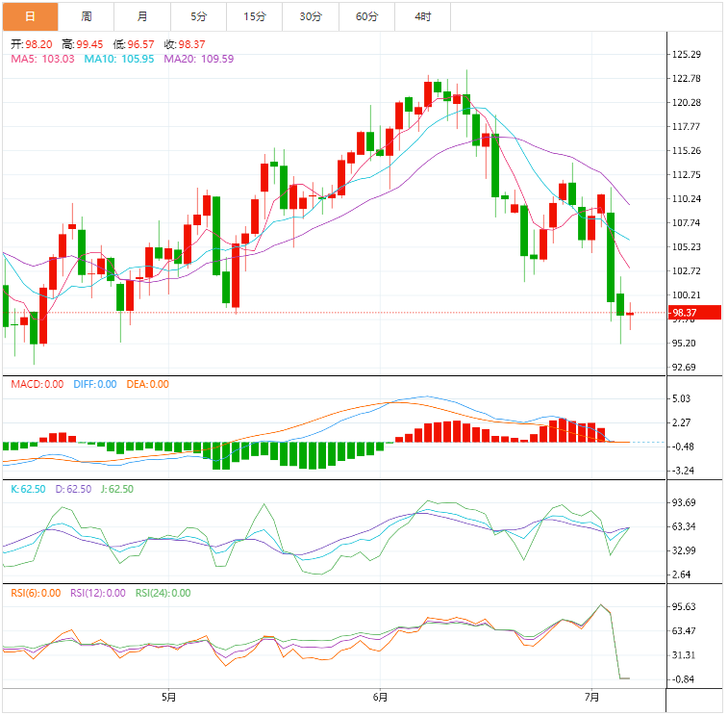Click the MACD: 0.00 label

(37, 384)
